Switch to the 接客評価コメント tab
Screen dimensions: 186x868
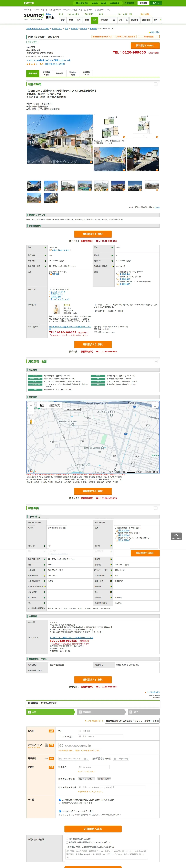click(x=86, y=73)
